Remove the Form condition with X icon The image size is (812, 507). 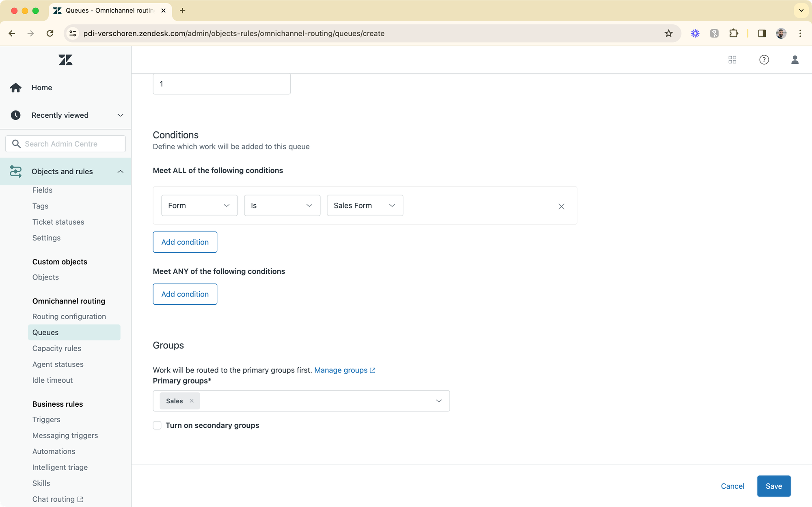[x=561, y=206]
